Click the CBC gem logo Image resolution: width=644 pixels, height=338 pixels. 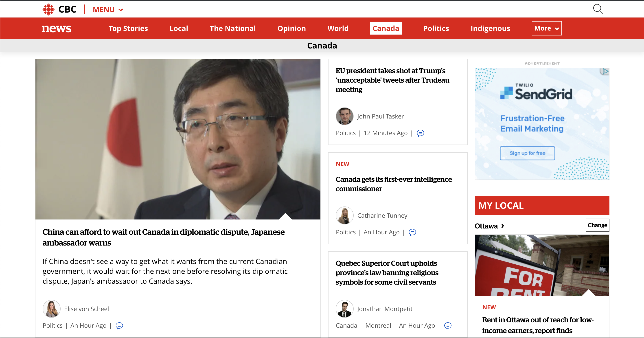click(48, 9)
